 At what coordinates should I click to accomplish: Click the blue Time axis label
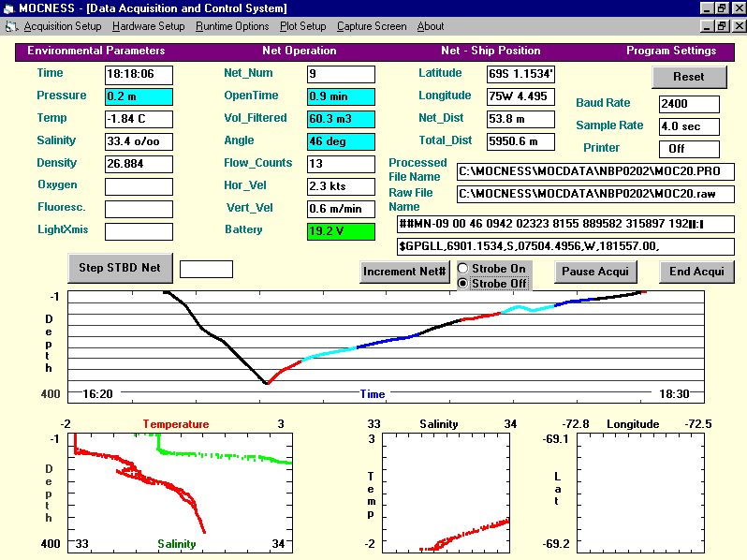pyautogui.click(x=372, y=394)
